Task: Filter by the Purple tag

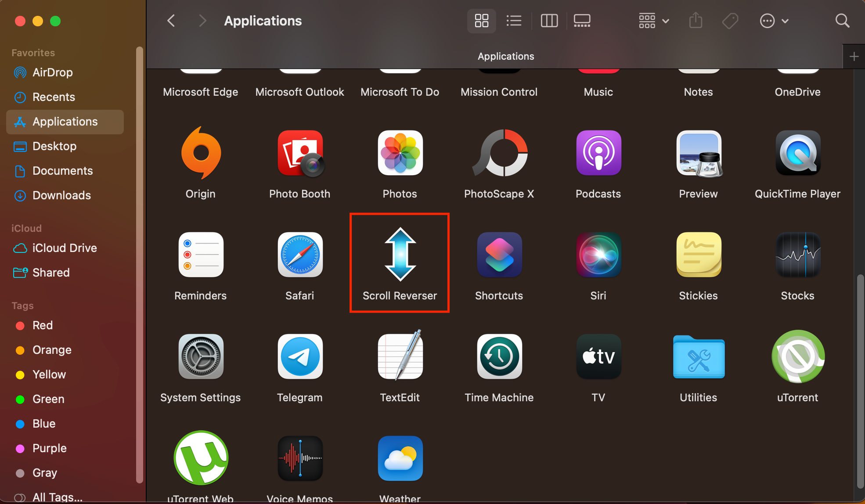Action: [65, 448]
